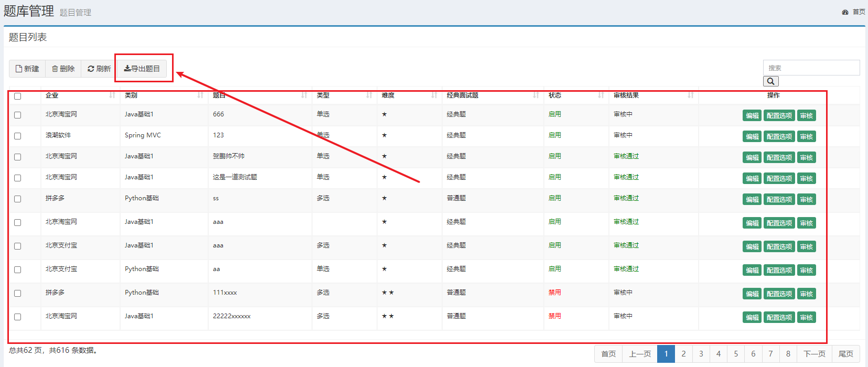Click 编辑 for the 22222xxxxxx row
This screenshot has height=367, width=868.
pos(752,317)
